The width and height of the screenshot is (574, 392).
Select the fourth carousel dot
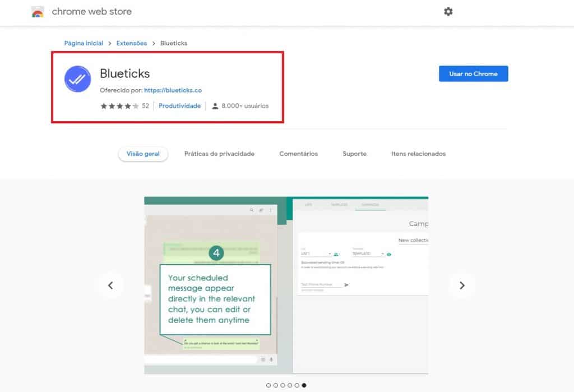(x=290, y=385)
